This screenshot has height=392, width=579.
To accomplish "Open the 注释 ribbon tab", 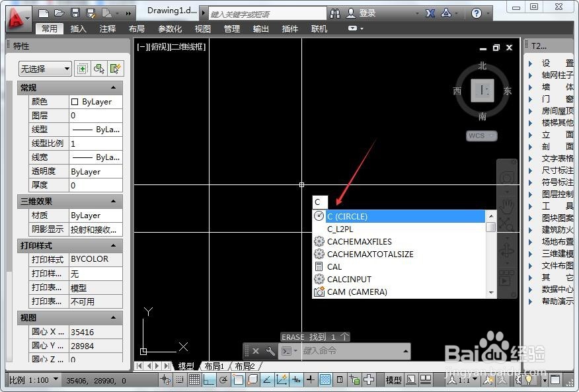I will click(x=108, y=29).
